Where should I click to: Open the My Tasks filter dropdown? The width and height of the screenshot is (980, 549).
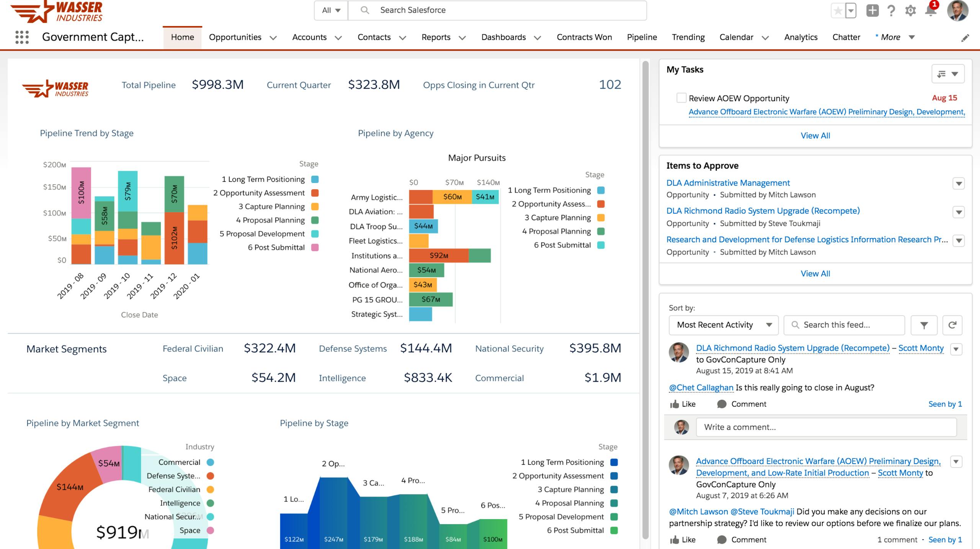948,74
